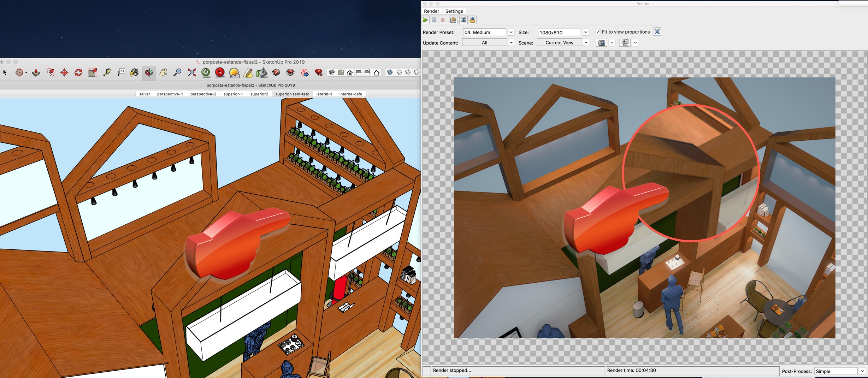Screen dimensions: 868x378
Task: Switch to Iso view house icon
Action: point(332,72)
